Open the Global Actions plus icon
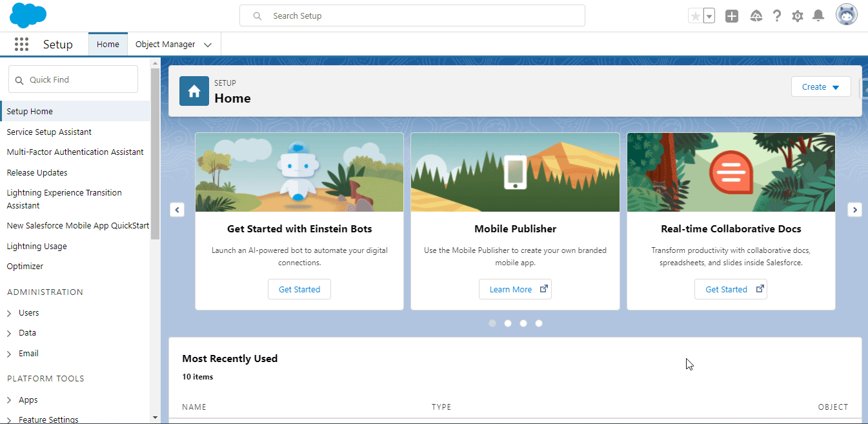868x424 pixels. [731, 16]
